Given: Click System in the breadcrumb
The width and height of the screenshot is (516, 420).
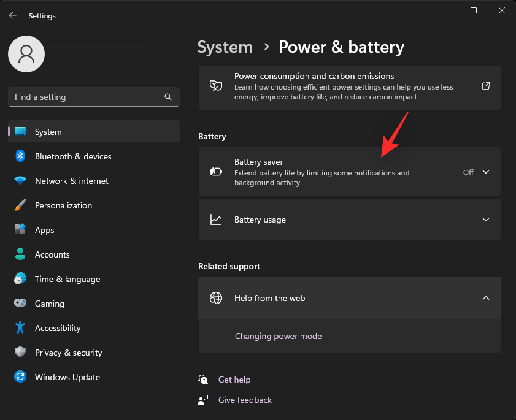Looking at the screenshot, I should point(225,47).
